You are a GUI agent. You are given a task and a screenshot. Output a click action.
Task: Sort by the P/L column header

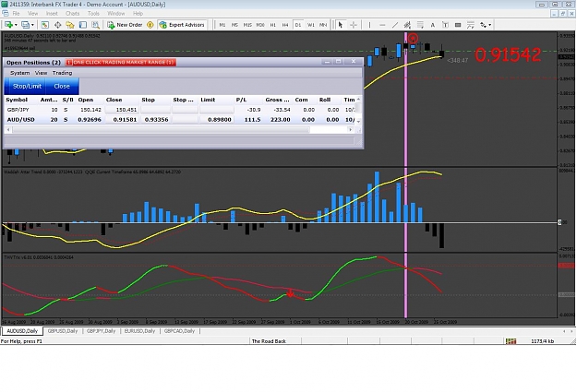pos(241,100)
